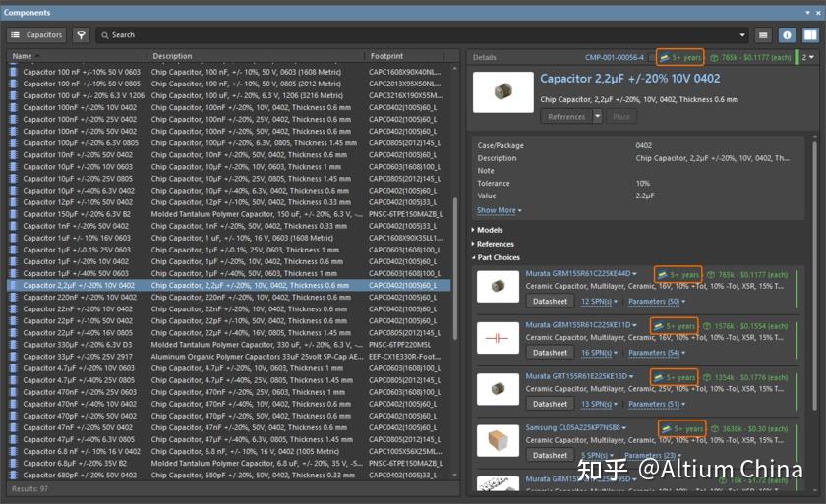Open the Capacitors category selector
826x504 pixels.
pyautogui.click(x=36, y=34)
